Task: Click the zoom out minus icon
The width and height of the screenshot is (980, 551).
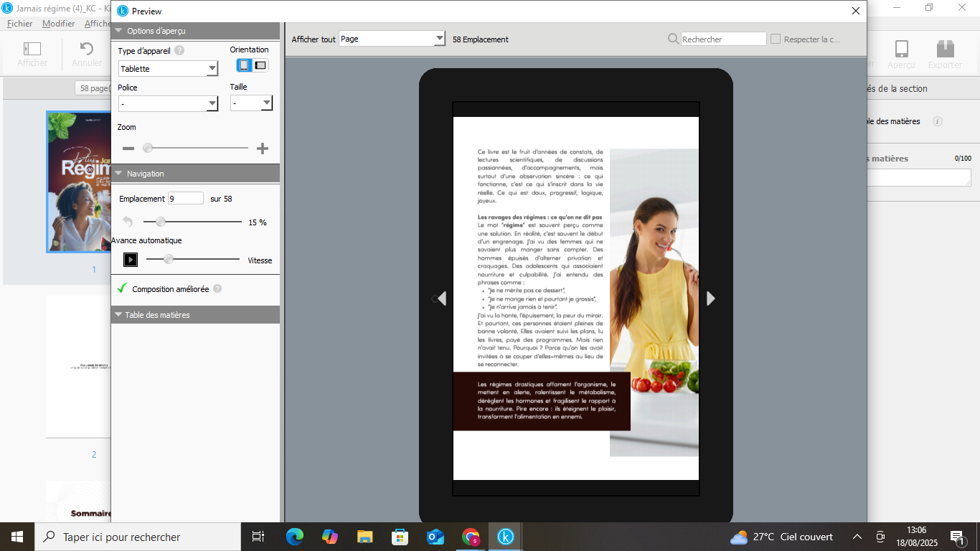Action: click(x=128, y=149)
